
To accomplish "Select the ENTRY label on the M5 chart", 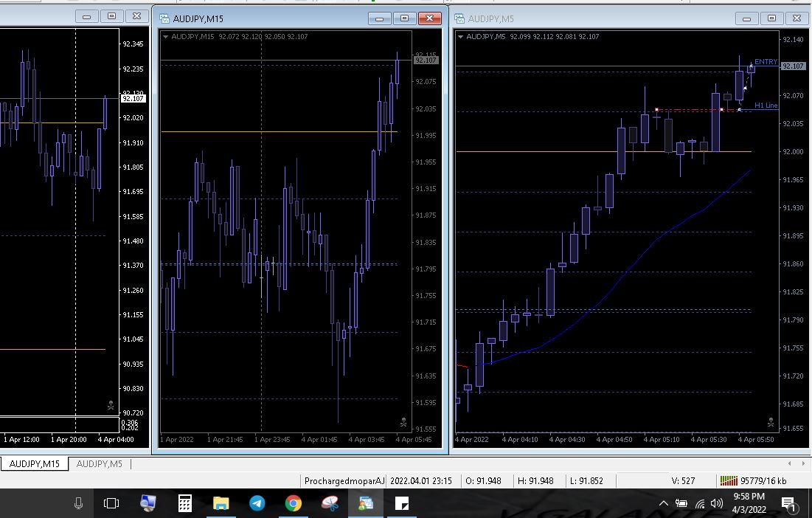I will pyautogui.click(x=766, y=62).
